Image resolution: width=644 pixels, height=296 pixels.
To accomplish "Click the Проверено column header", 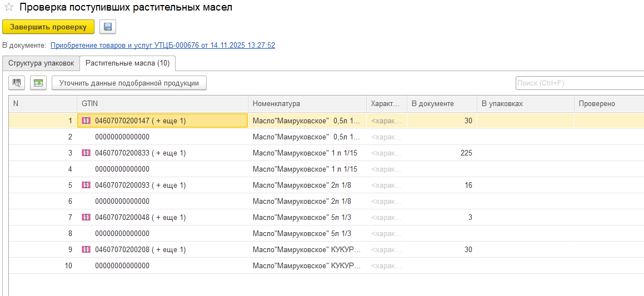I will click(x=596, y=104).
